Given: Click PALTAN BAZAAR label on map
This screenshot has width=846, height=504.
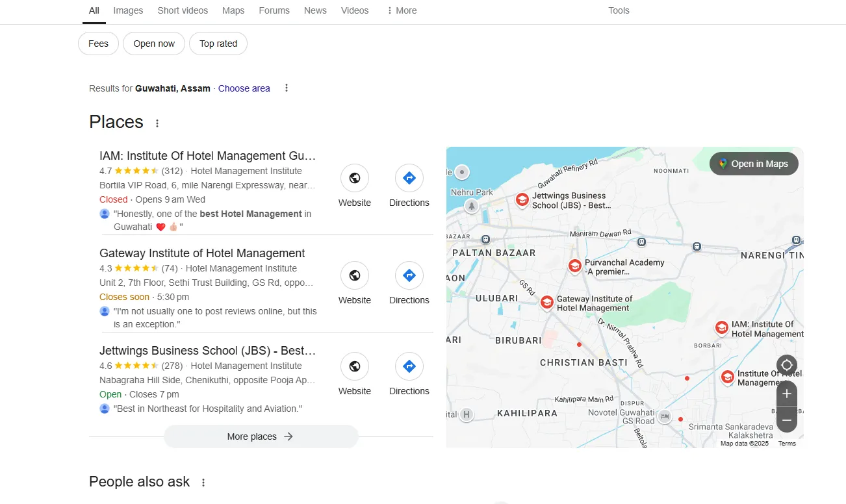Looking at the screenshot, I should (494, 253).
